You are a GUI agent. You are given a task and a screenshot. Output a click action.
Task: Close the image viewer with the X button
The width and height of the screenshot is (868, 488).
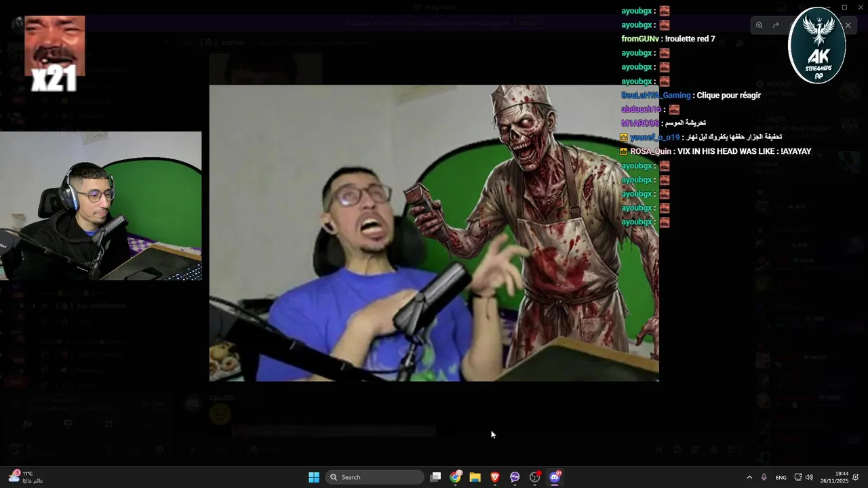[848, 25]
